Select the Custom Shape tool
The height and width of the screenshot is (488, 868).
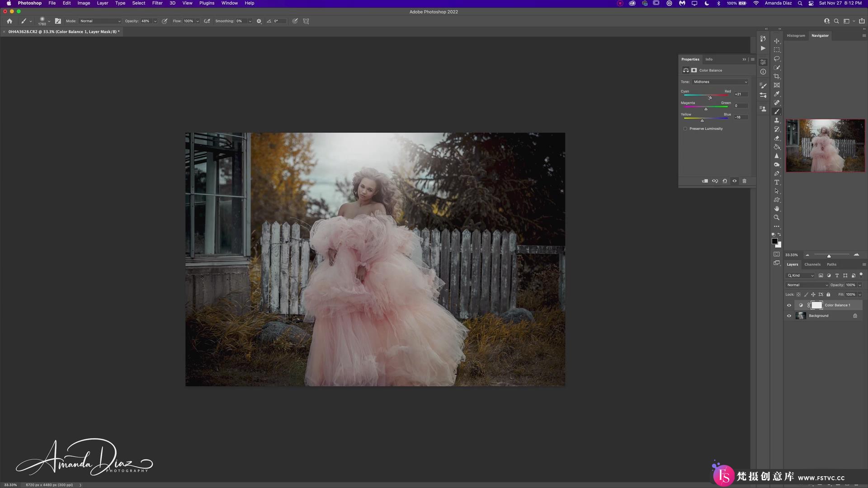pyautogui.click(x=777, y=200)
